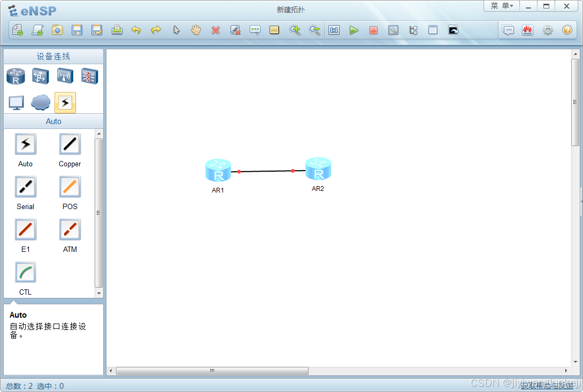Show all interfaces icon
The image size is (583, 392).
pos(413,30)
